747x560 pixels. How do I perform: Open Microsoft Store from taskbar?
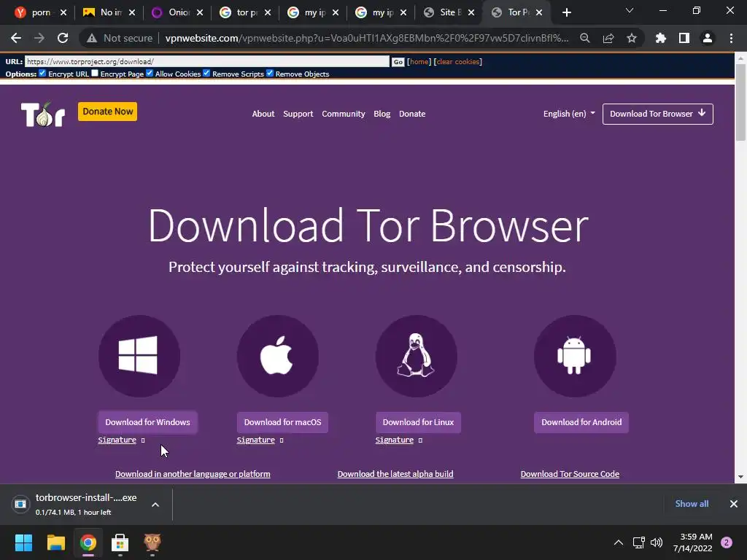[x=120, y=542]
